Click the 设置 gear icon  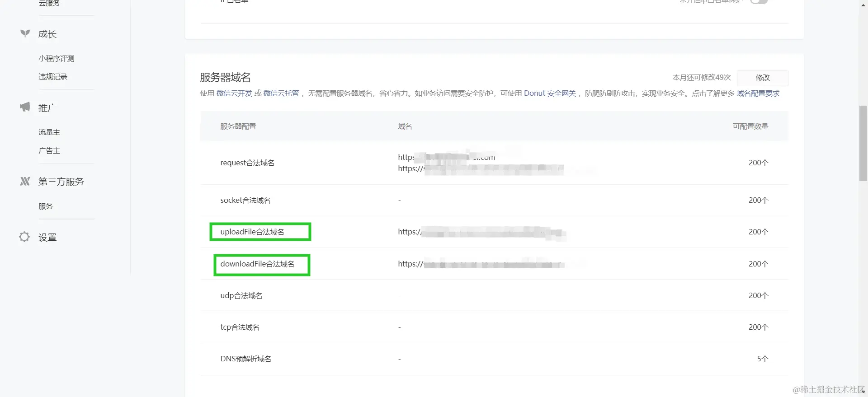[24, 237]
